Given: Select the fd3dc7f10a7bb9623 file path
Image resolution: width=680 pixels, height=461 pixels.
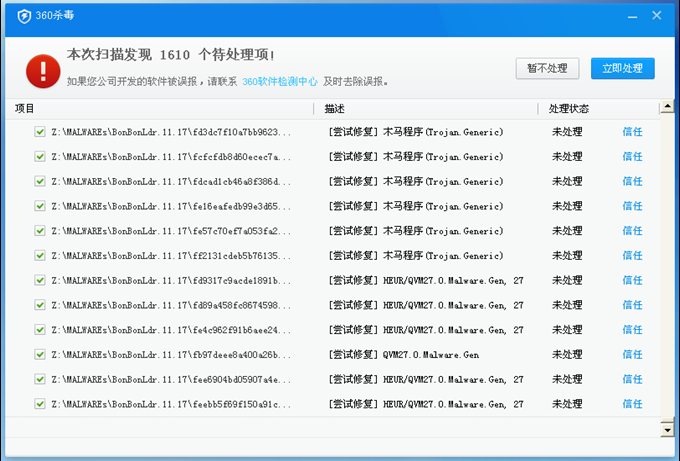Looking at the screenshot, I should tap(171, 132).
